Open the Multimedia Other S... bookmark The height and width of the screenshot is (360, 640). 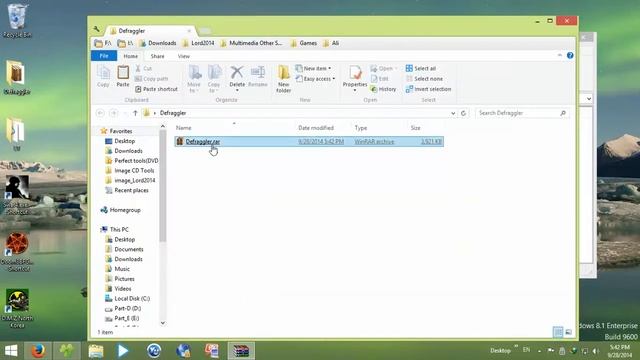click(x=251, y=43)
